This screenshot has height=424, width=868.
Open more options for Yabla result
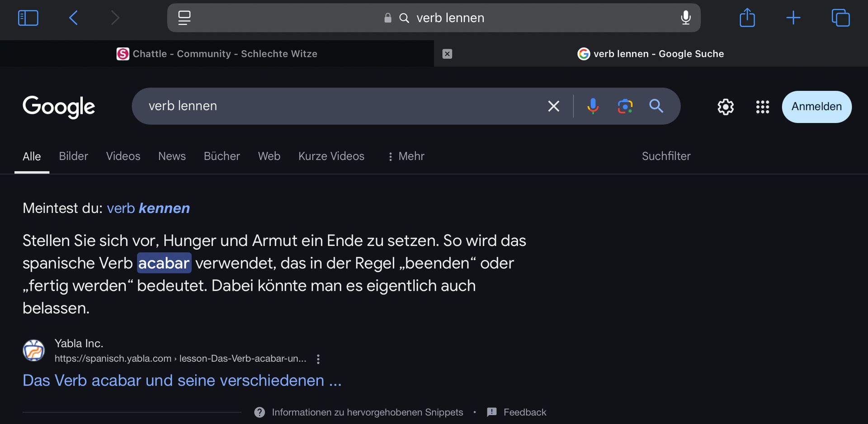(x=318, y=359)
